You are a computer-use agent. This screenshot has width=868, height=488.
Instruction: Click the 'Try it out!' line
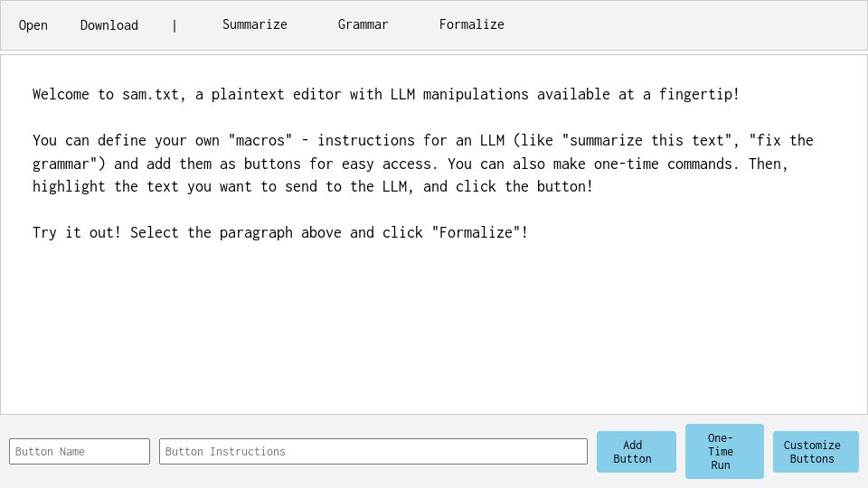[280, 233]
